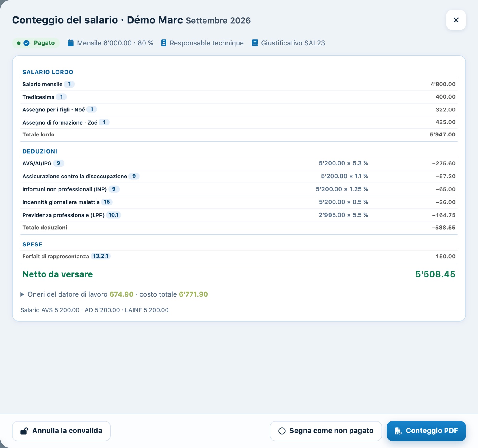Click the LPP deduction amount −164.75
478x448 pixels.
444,215
